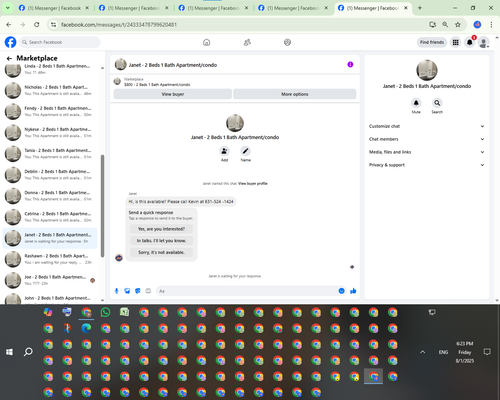Click the browser zoom magnifier icon
This screenshot has width=500, height=400.
pyautogui.click(x=445, y=24)
